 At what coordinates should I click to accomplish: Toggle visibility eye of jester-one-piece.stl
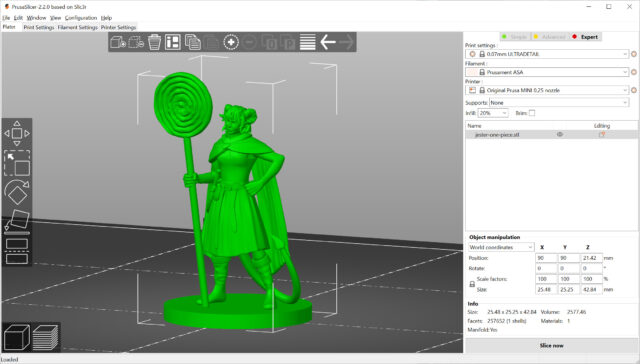click(x=560, y=134)
